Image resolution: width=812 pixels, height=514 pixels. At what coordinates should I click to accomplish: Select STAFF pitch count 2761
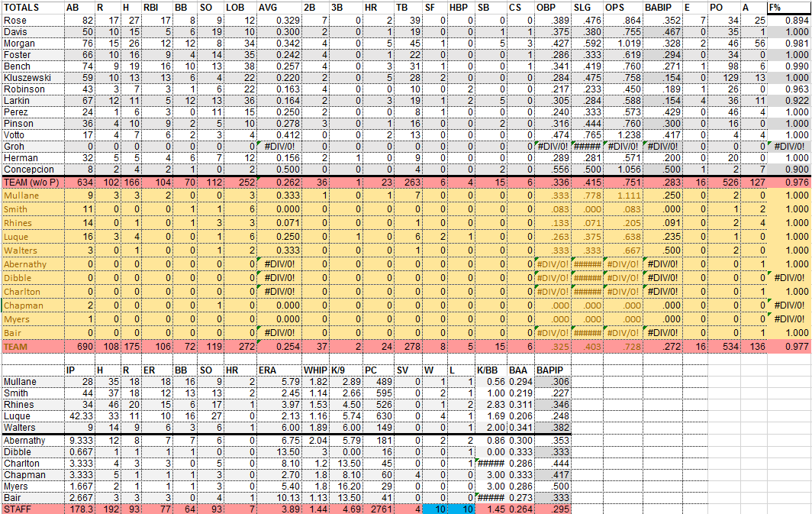pos(378,509)
